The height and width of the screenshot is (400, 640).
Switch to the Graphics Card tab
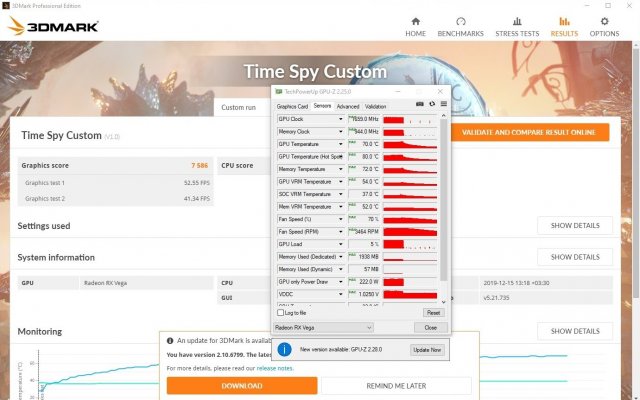(292, 106)
